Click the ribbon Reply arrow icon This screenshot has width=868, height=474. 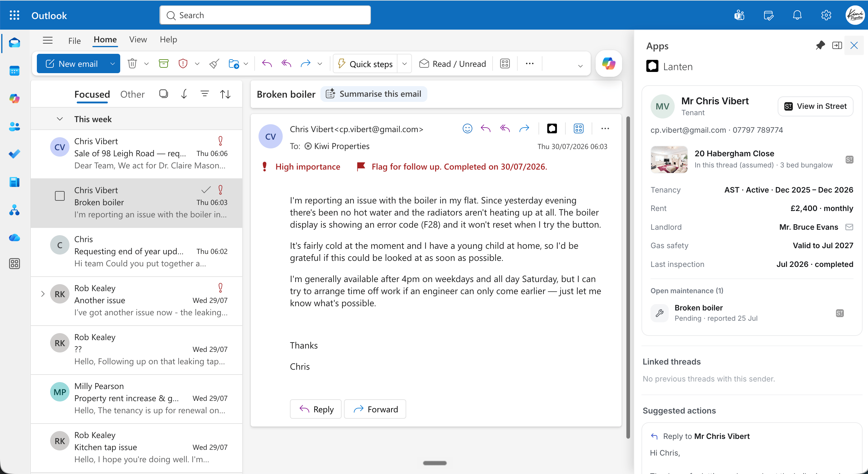pyautogui.click(x=267, y=64)
